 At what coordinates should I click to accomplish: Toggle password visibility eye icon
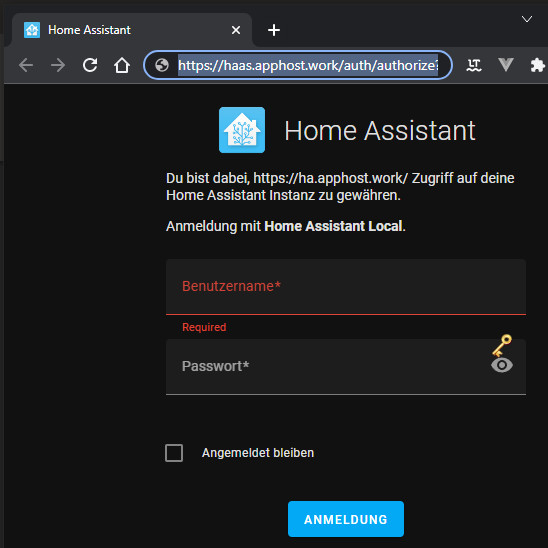click(502, 365)
